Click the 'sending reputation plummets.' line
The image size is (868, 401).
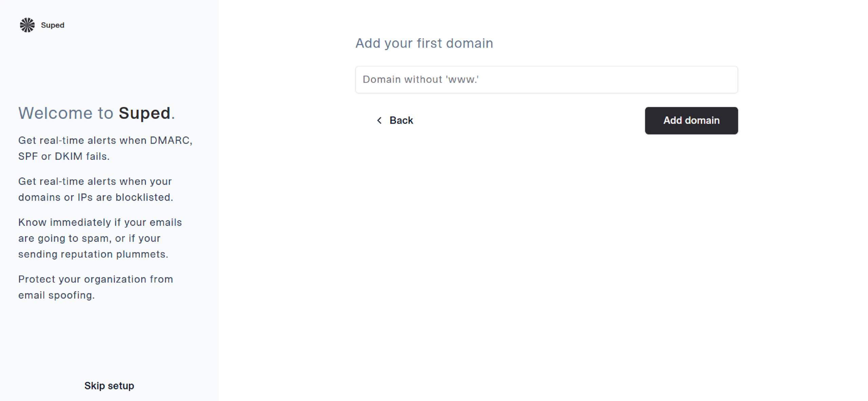point(93,254)
